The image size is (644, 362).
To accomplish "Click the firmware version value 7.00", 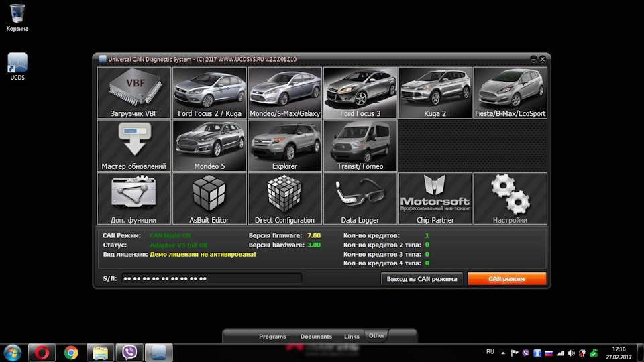I will [314, 235].
